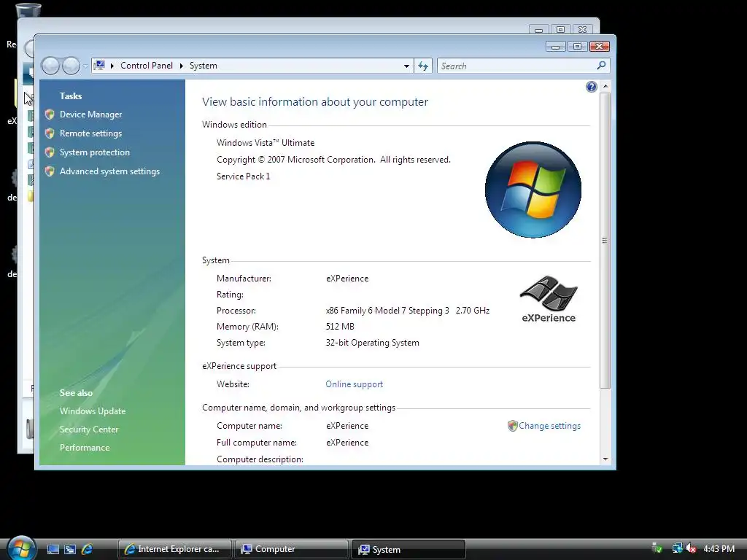The width and height of the screenshot is (747, 560).
Task: Click the computer icon in address bar
Action: point(99,65)
